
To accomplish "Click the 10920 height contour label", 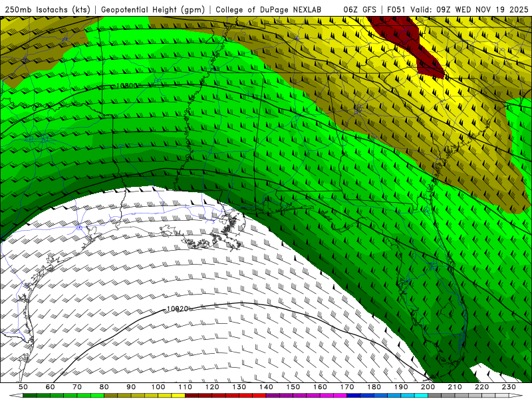I will [x=178, y=309].
